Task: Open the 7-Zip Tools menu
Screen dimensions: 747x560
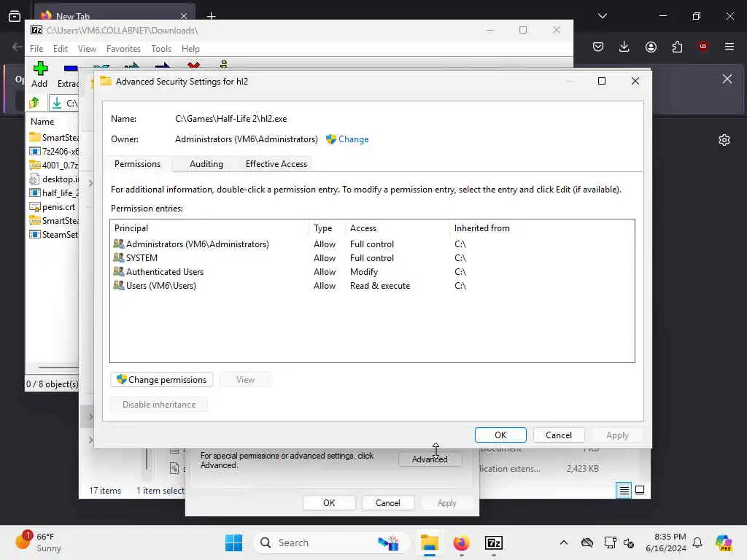Action: coord(161,49)
